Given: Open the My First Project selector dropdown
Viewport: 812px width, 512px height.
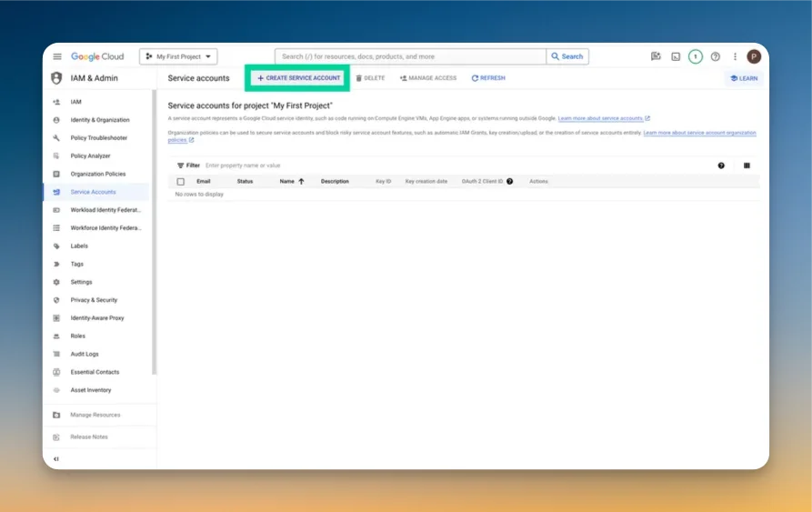Looking at the screenshot, I should (178, 56).
